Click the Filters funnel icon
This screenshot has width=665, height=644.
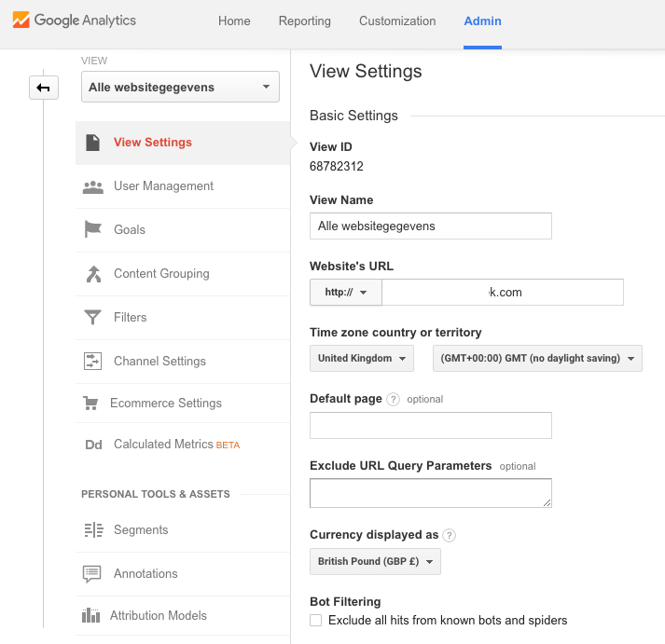pos(92,317)
